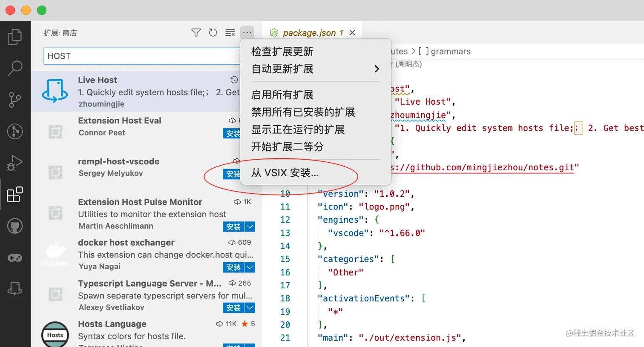Open the Search view in activity bar
The image size is (644, 347).
click(15, 68)
